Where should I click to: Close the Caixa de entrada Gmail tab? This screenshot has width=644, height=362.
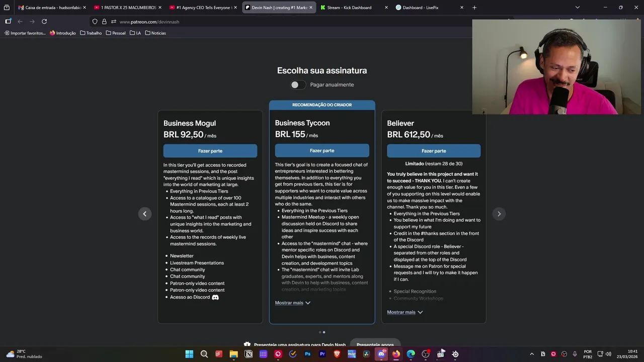[85, 8]
